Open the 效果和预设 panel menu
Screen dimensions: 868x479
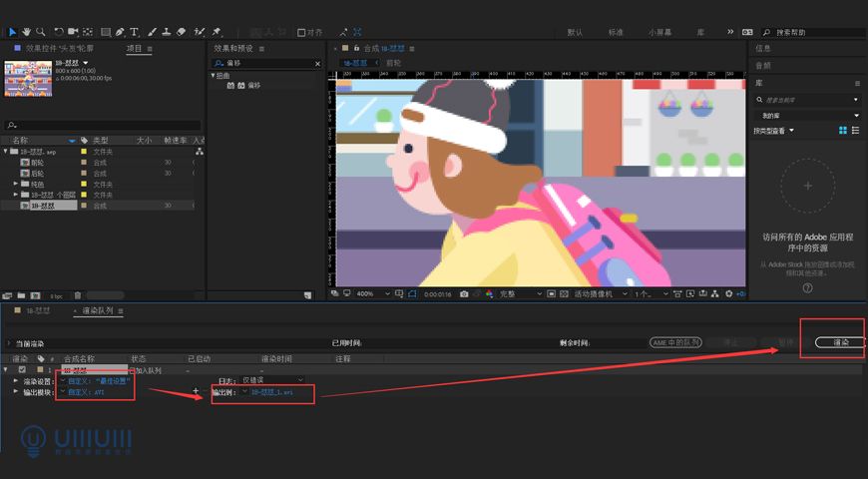[261, 49]
